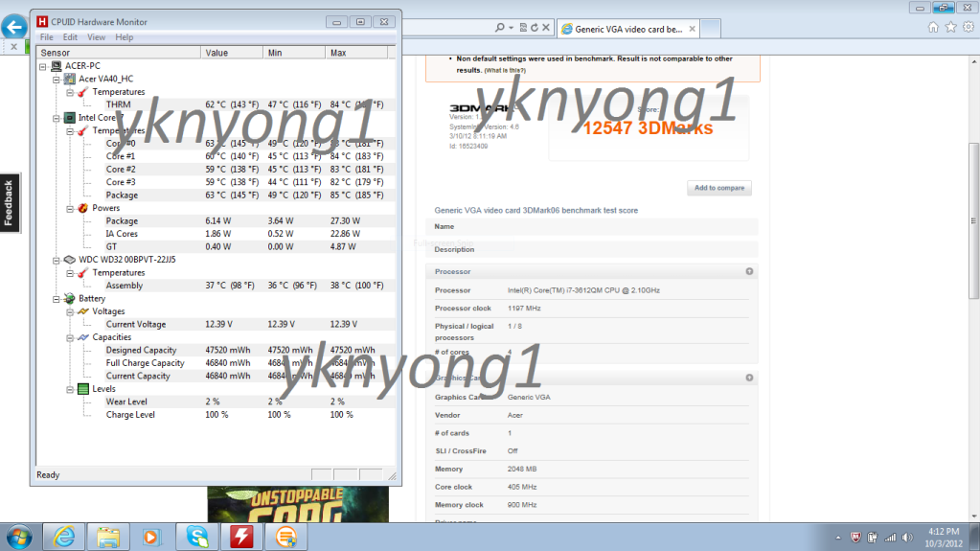Viewport: 980px width, 551px height.
Task: Open the Help menu in Hardware Monitor
Action: (124, 37)
